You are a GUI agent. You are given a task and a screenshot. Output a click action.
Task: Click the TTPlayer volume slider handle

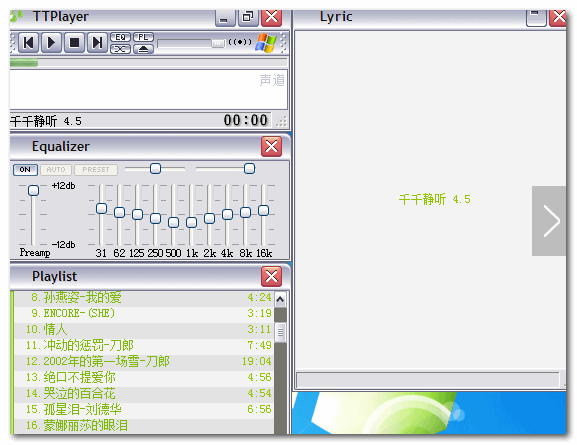[217, 43]
